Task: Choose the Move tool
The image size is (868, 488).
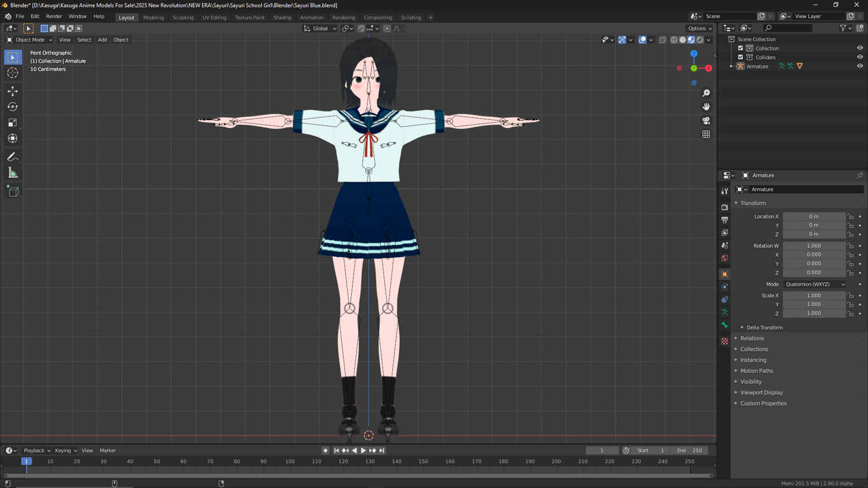Action: [13, 91]
